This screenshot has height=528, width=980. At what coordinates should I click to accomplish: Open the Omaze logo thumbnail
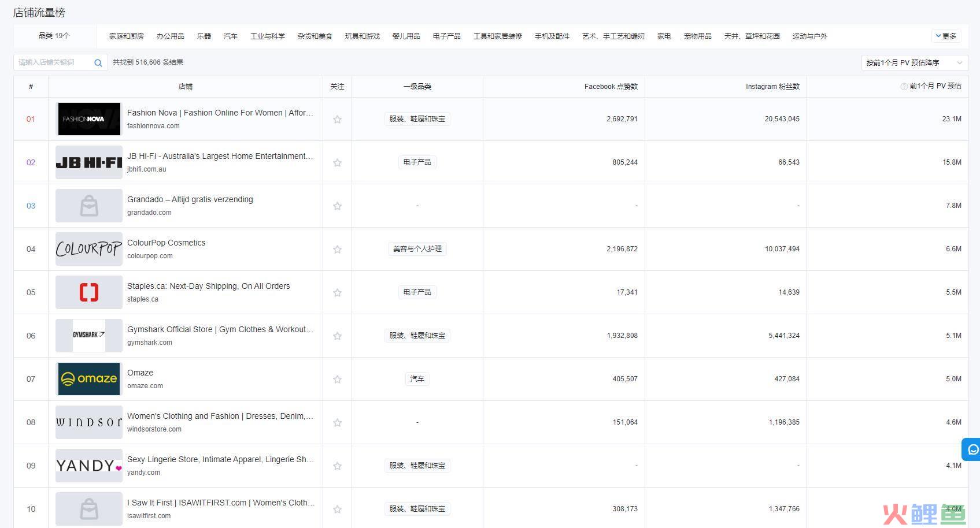89,379
